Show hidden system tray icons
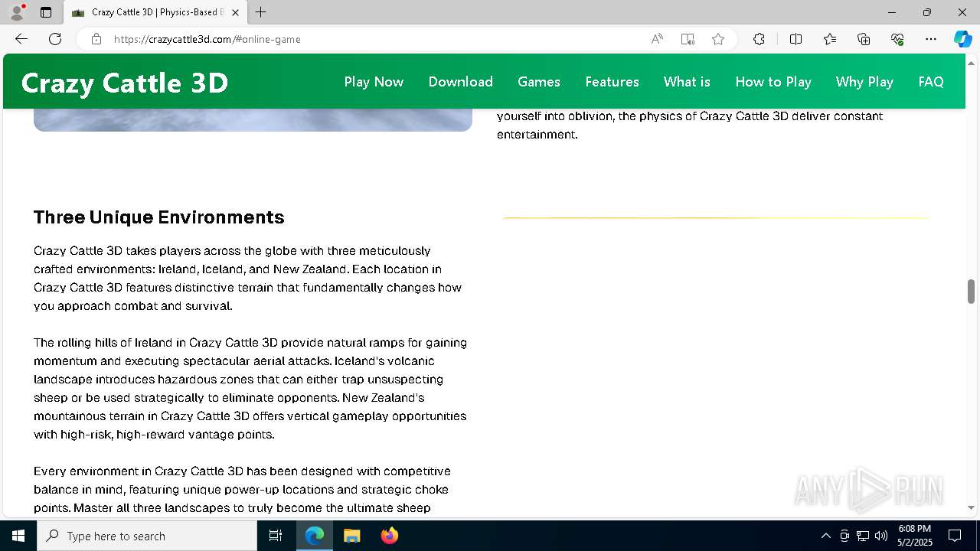The image size is (980, 551). pyautogui.click(x=825, y=536)
